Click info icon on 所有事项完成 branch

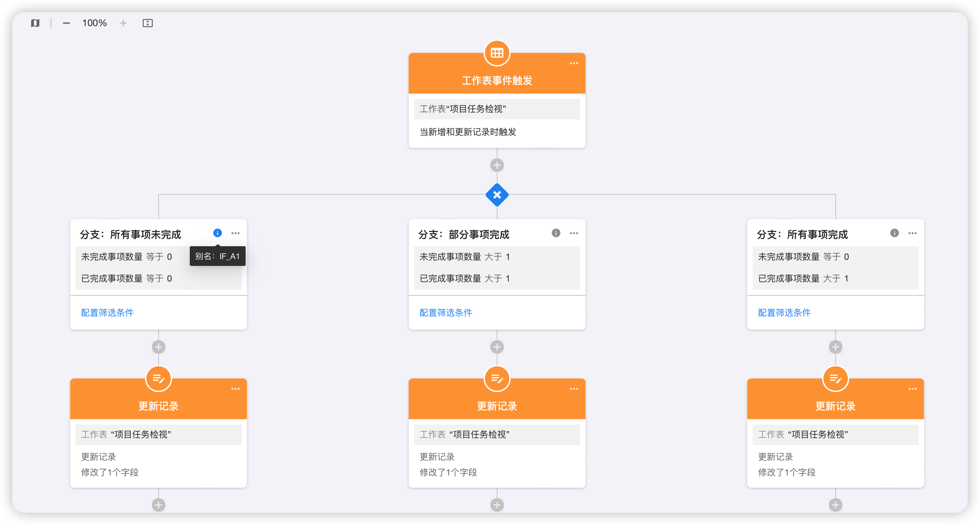tap(894, 233)
